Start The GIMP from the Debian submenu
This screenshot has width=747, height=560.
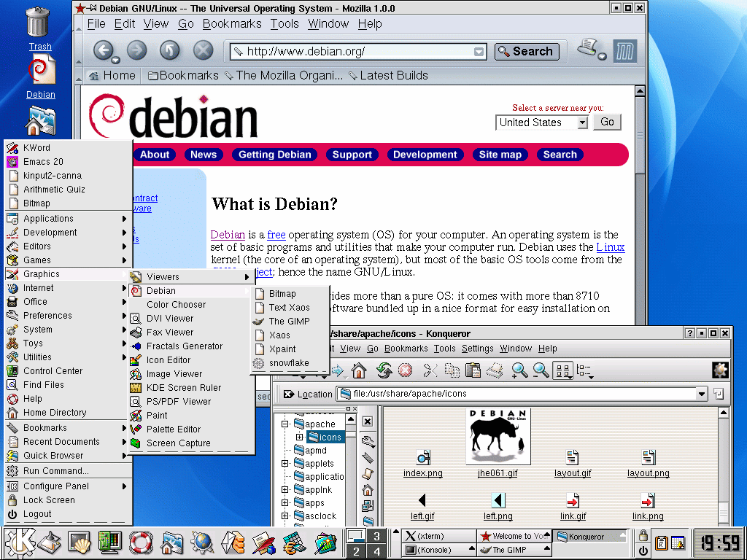pos(289,322)
